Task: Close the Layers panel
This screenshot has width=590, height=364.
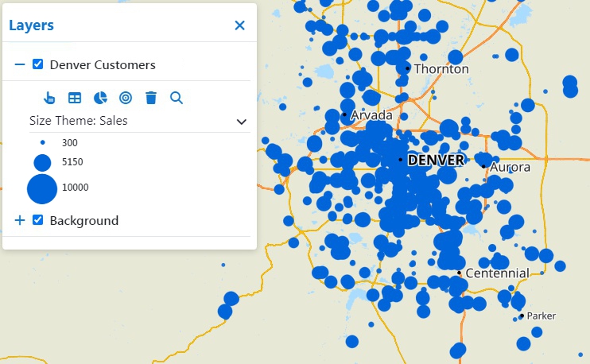Action: click(x=239, y=25)
